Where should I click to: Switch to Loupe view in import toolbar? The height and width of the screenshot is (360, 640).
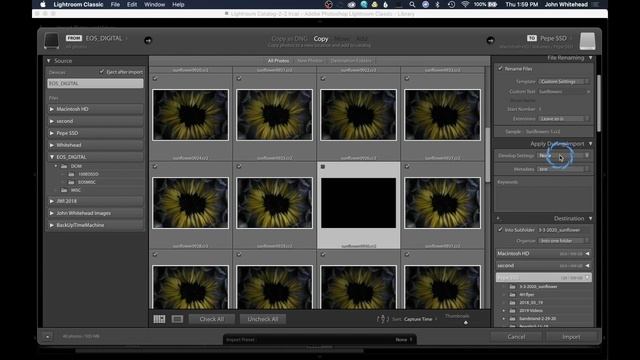point(177,319)
